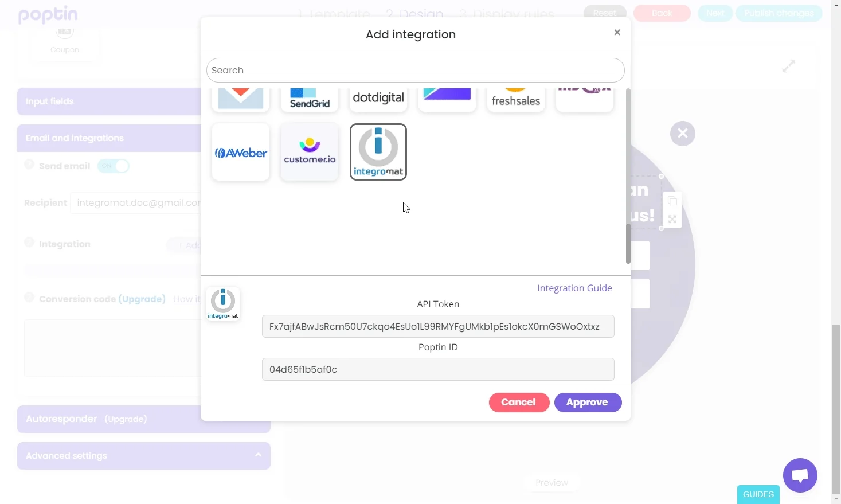
Task: Click the Upgrade link beside Conversion code
Action: click(x=142, y=299)
